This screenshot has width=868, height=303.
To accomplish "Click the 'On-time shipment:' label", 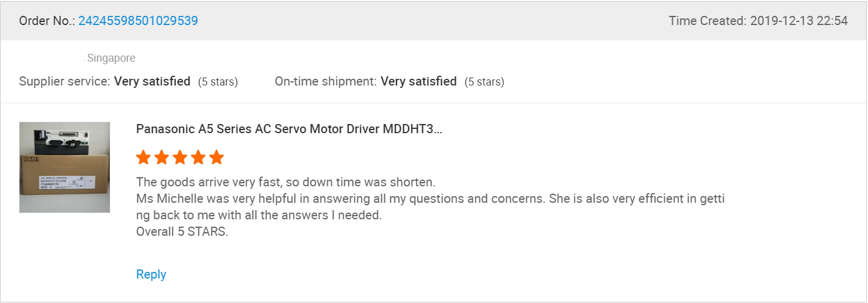I will pyautogui.click(x=326, y=81).
